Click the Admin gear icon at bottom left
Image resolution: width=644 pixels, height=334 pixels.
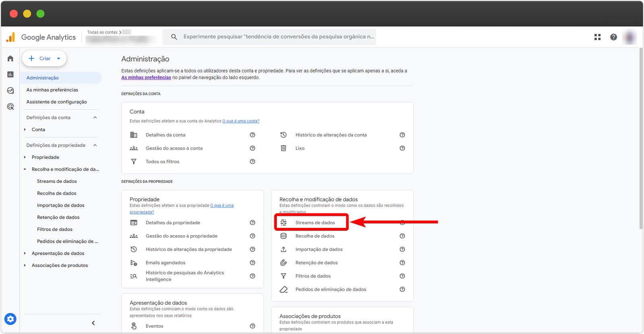(x=10, y=319)
